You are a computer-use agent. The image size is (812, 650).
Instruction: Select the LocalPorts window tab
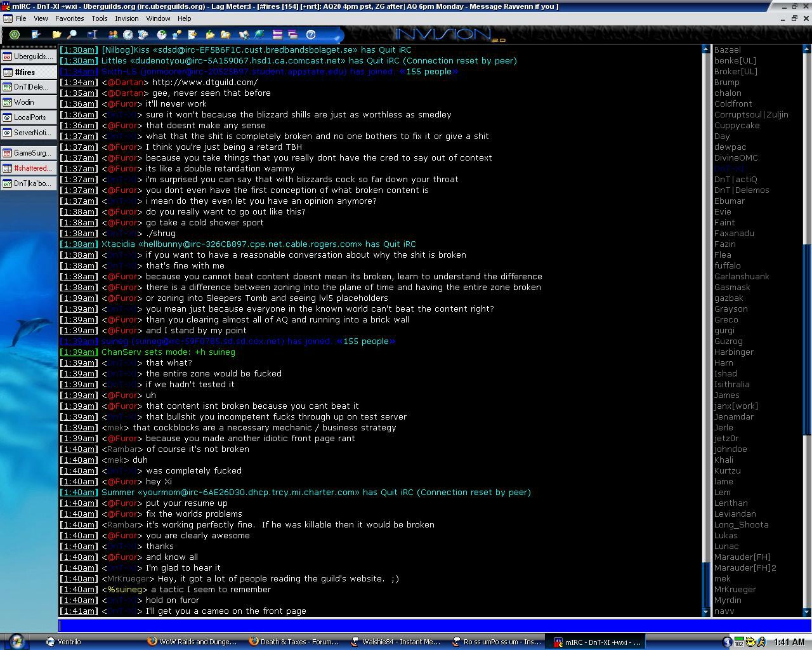point(29,117)
